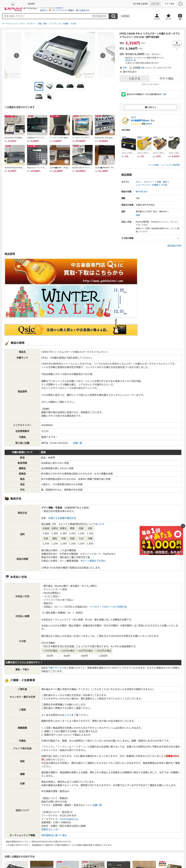Show the previous product photo
Image resolution: width=186 pixels, height=868 pixels.
point(16,56)
